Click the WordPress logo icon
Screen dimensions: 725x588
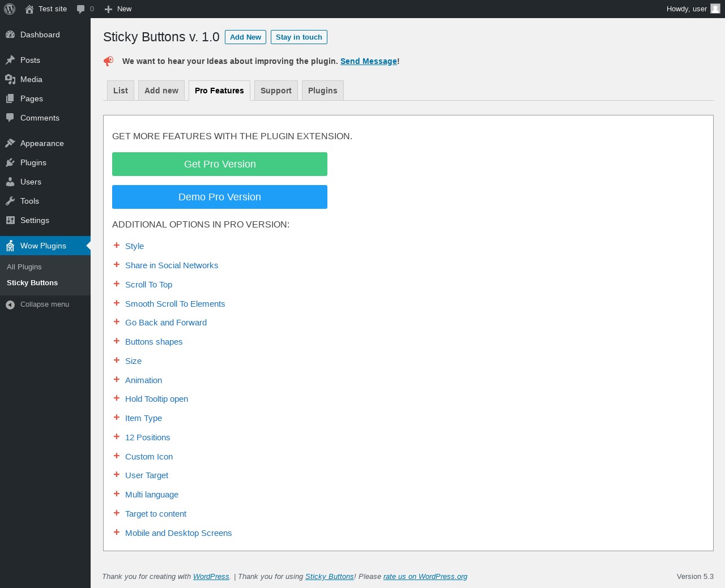pos(10,9)
